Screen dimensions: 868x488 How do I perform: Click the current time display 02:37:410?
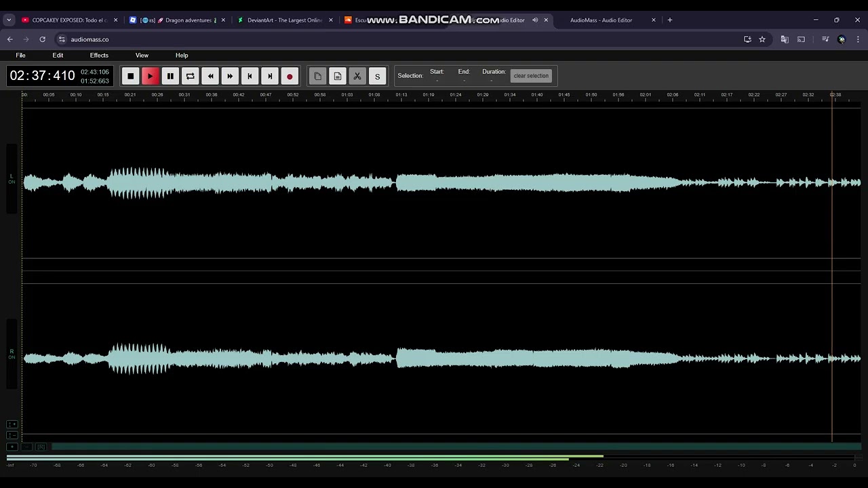pos(42,75)
